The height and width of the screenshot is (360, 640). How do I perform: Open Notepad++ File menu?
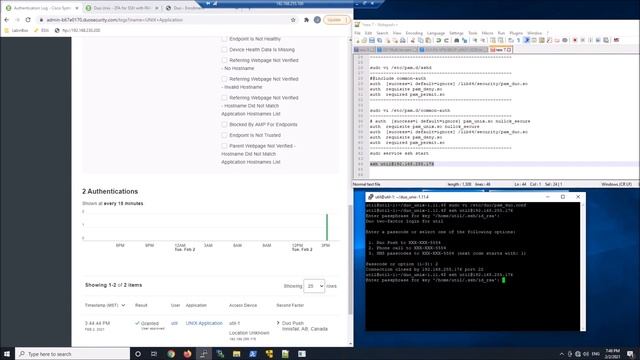pyautogui.click(x=357, y=33)
